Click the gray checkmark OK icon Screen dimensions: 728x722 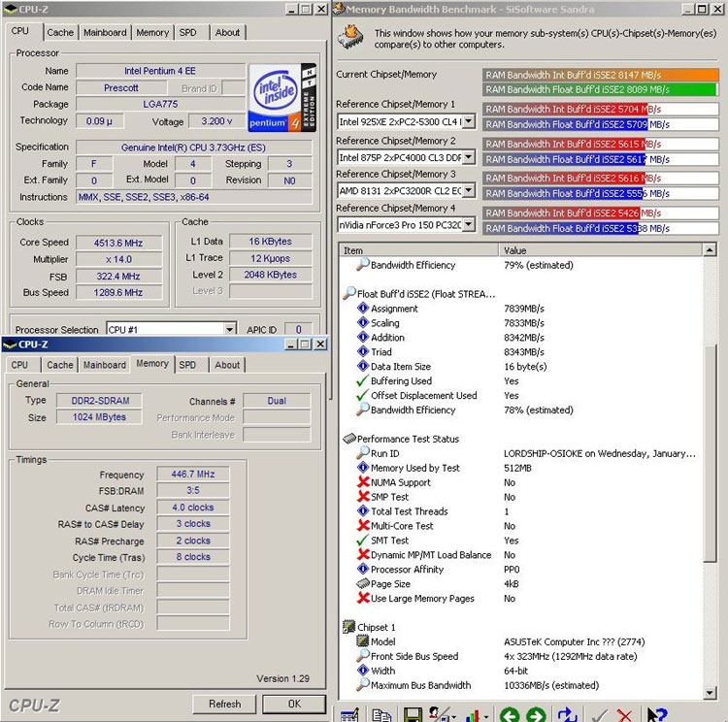pyautogui.click(x=600, y=715)
